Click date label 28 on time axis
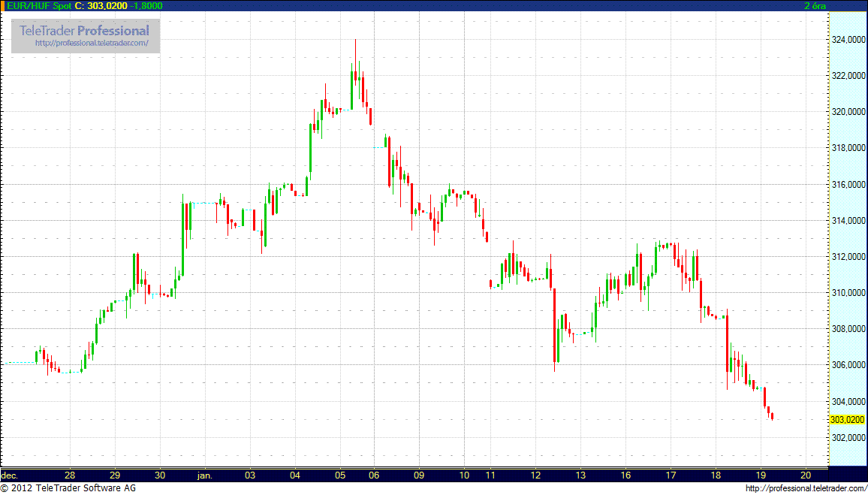 coord(70,475)
